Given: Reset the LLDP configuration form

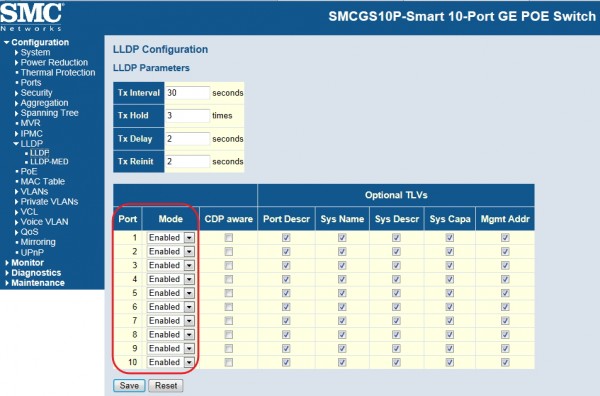Looking at the screenshot, I should tap(166, 385).
